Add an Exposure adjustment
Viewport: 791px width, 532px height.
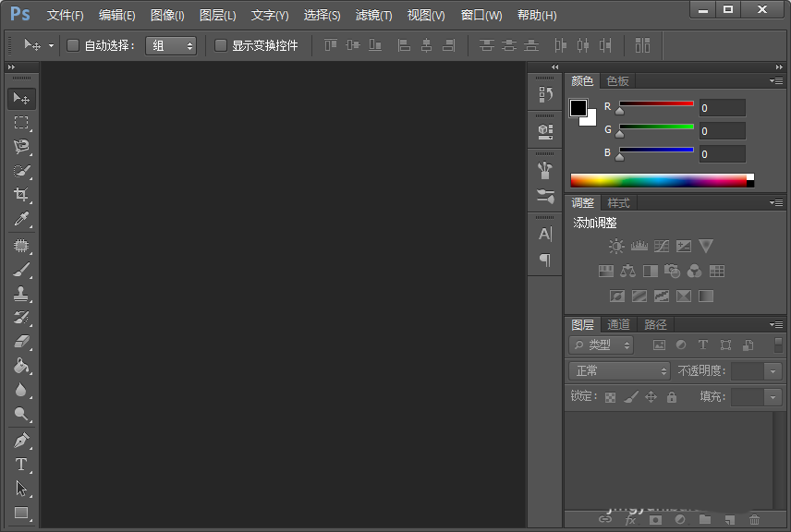(x=684, y=246)
